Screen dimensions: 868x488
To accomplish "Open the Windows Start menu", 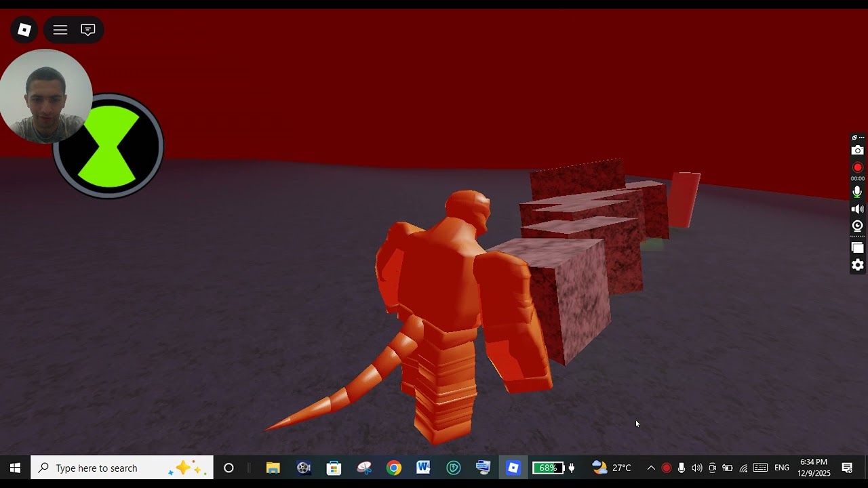I will (15, 468).
